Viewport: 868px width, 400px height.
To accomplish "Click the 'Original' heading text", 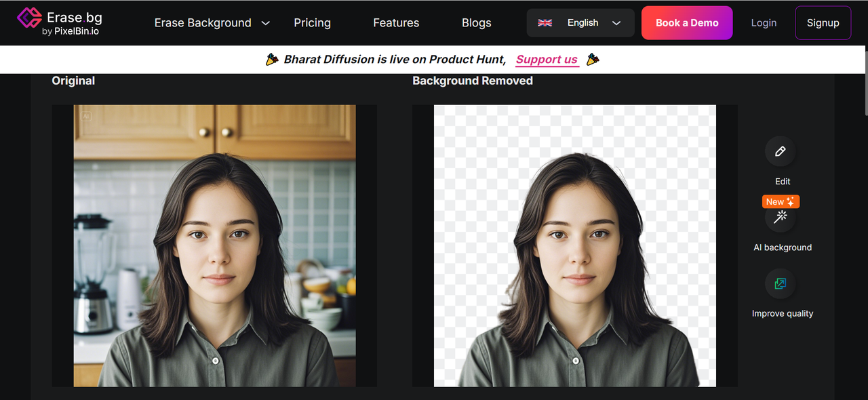I will [73, 81].
